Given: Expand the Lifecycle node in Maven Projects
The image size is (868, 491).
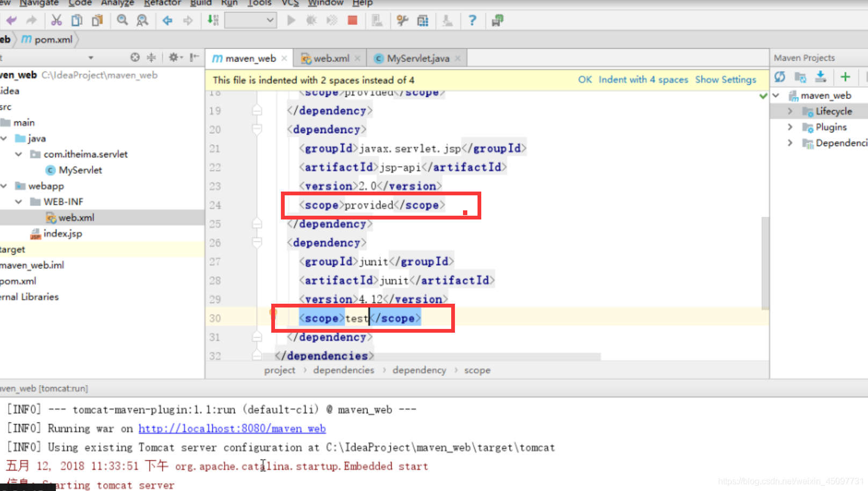Looking at the screenshot, I should click(790, 111).
